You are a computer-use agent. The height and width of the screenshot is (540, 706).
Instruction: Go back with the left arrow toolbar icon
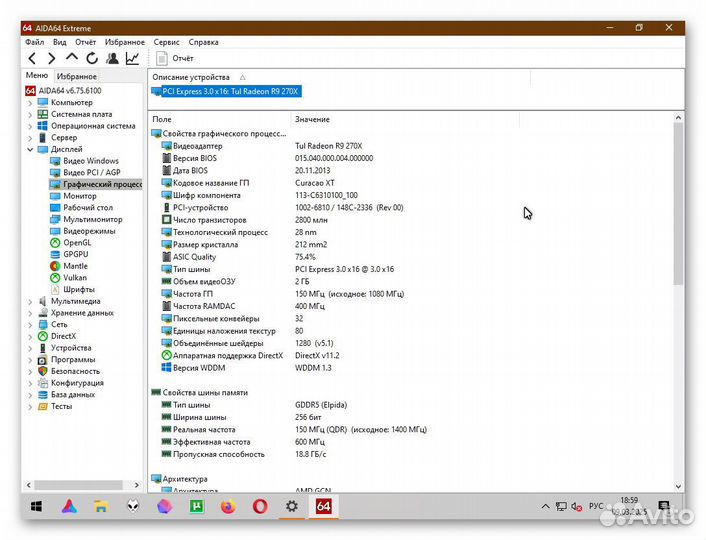tap(32, 58)
